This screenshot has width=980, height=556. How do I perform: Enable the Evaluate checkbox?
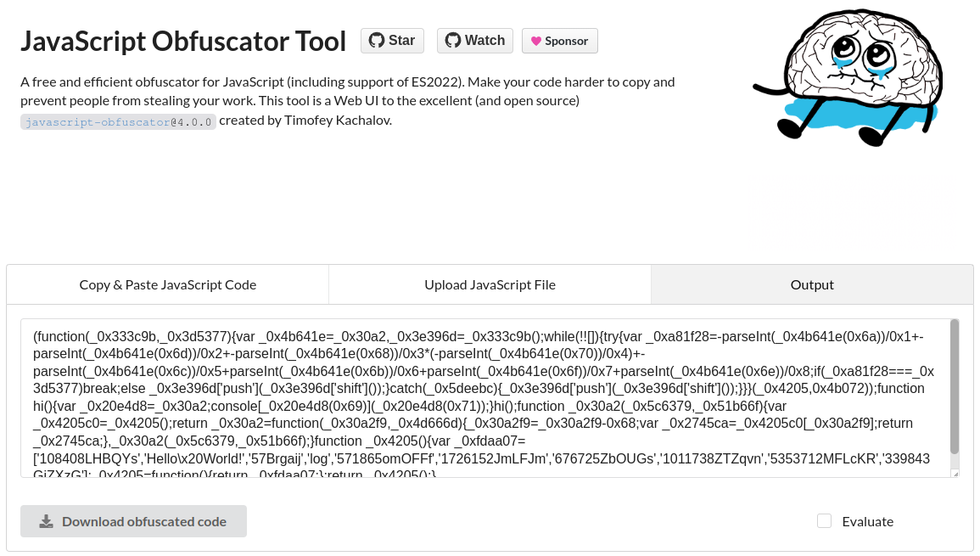(x=825, y=521)
